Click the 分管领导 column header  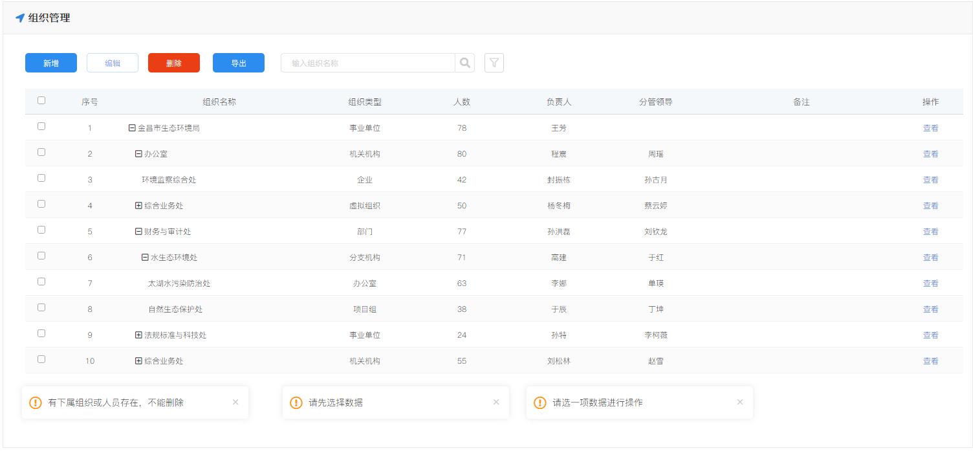click(656, 102)
